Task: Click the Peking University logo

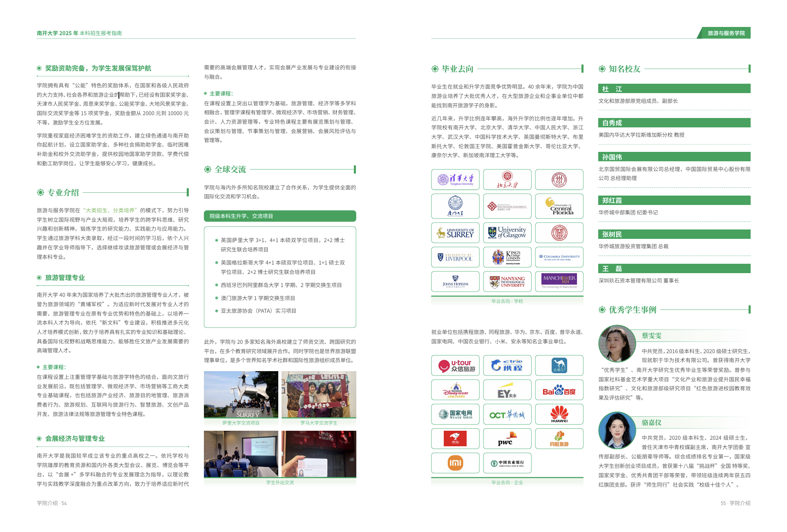Action: click(507, 180)
